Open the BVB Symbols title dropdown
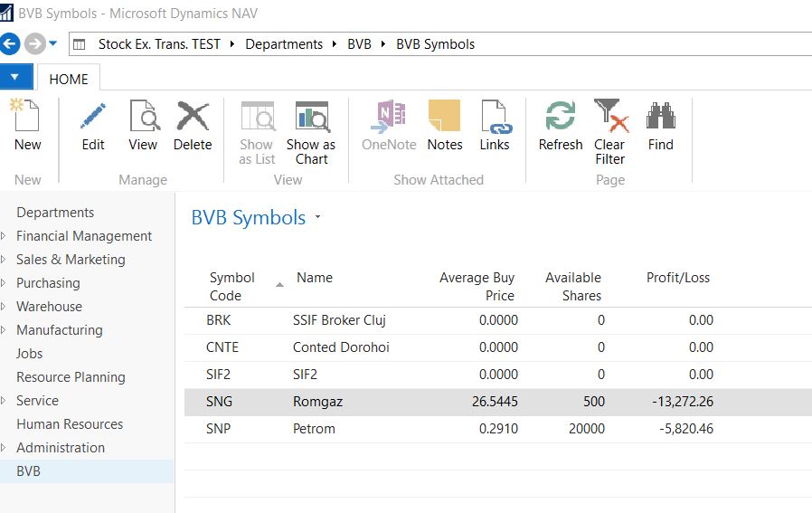The width and height of the screenshot is (812, 513). point(317,217)
